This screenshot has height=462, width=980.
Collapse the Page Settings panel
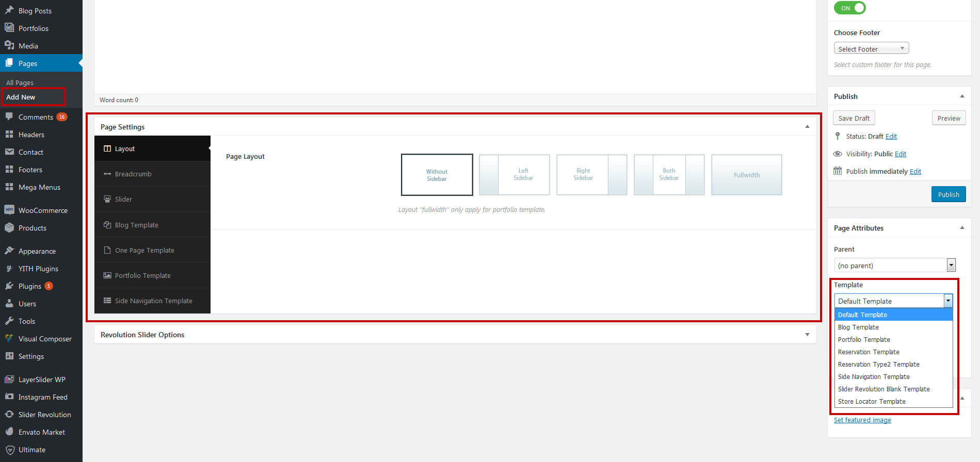pyautogui.click(x=807, y=126)
